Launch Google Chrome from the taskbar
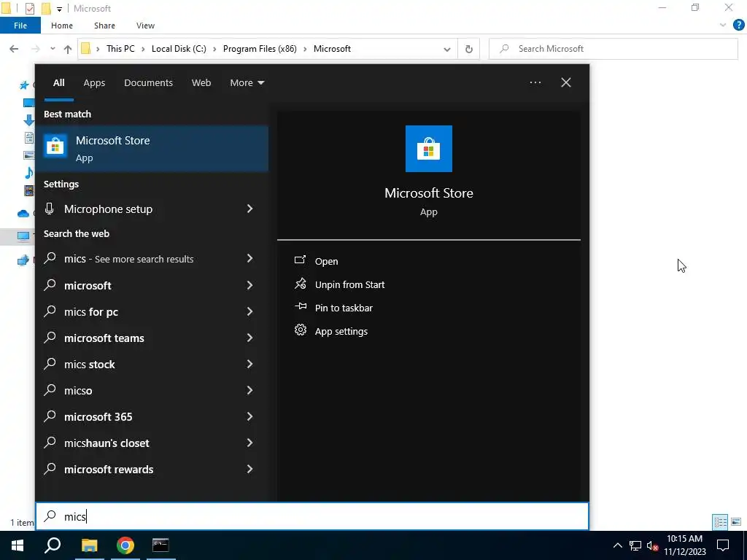 [125, 545]
